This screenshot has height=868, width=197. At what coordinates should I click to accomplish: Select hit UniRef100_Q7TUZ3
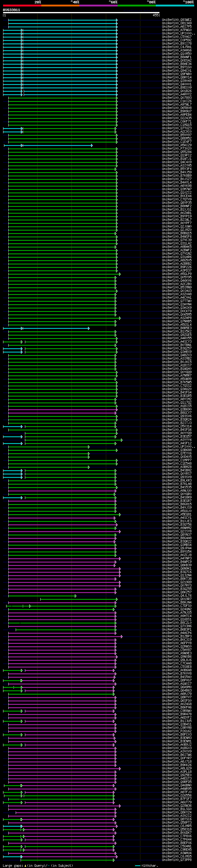pos(177,128)
